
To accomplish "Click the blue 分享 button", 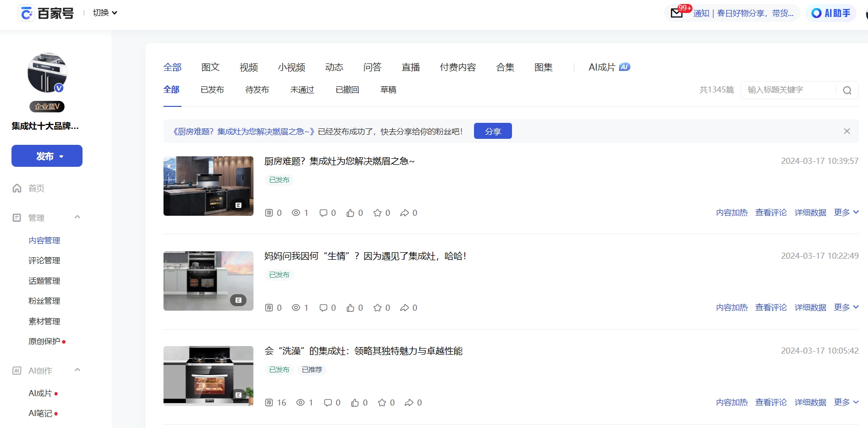I will coord(493,131).
